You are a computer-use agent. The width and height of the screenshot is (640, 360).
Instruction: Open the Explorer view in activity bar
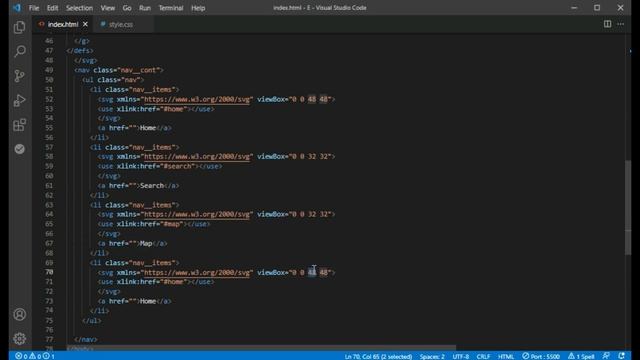[19, 27]
